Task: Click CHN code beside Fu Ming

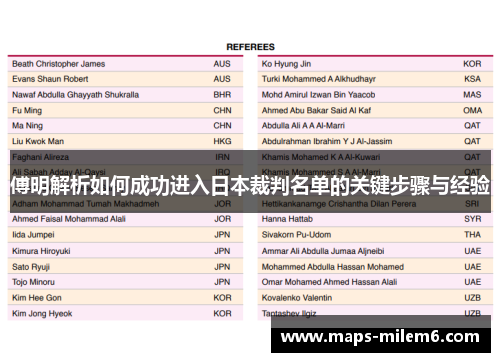Action: click(x=222, y=110)
